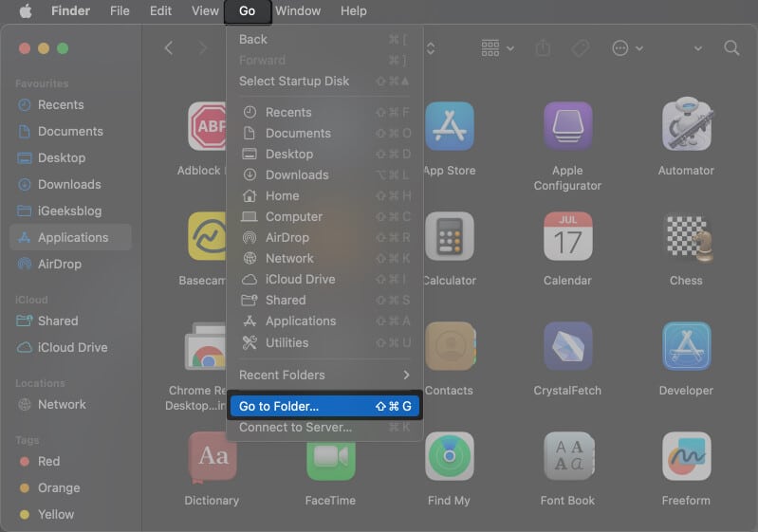Open the Contacts app icon
This screenshot has height=532, width=758.
pos(451,346)
